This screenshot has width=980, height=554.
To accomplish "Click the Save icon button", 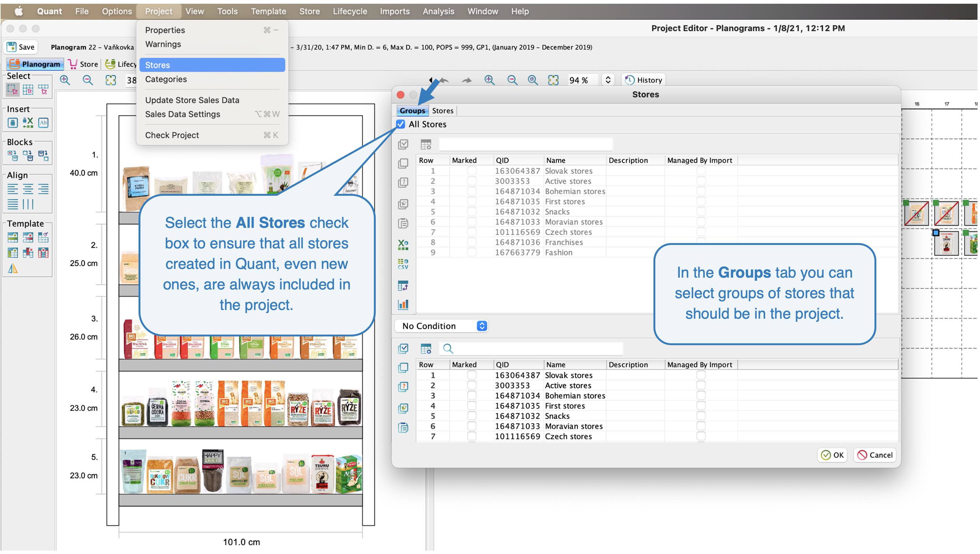I will pyautogui.click(x=21, y=47).
